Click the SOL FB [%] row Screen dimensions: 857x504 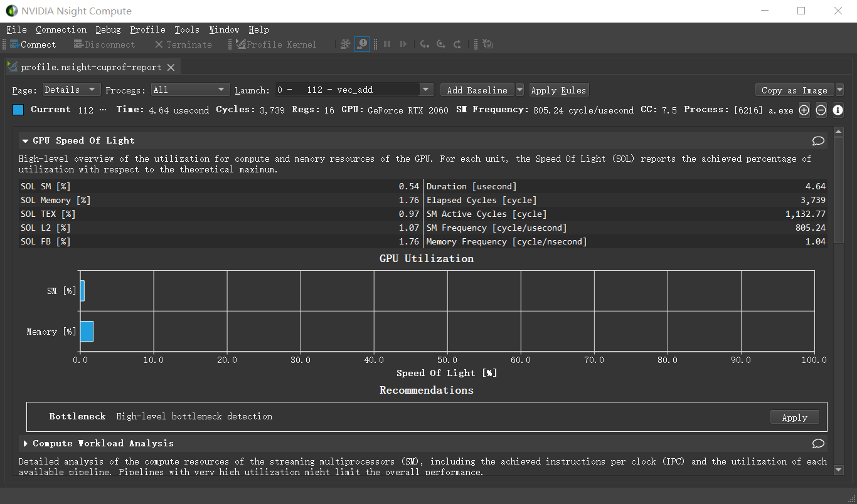(x=220, y=241)
